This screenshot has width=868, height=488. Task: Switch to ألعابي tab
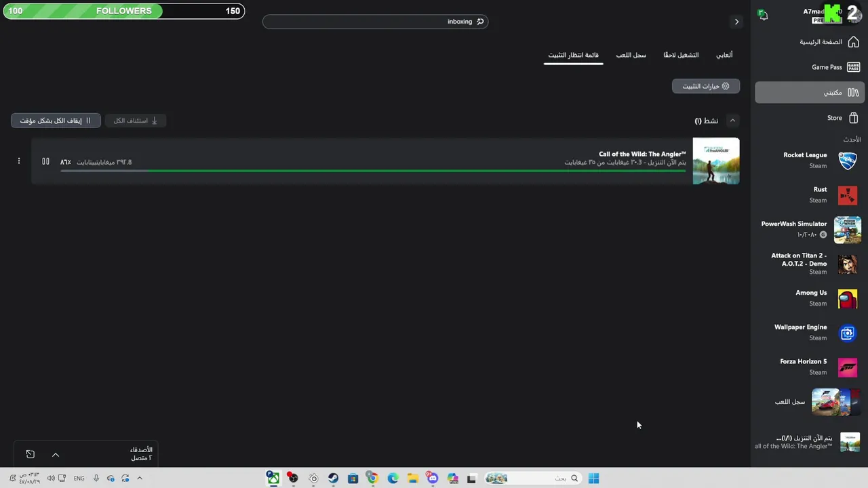pyautogui.click(x=724, y=55)
